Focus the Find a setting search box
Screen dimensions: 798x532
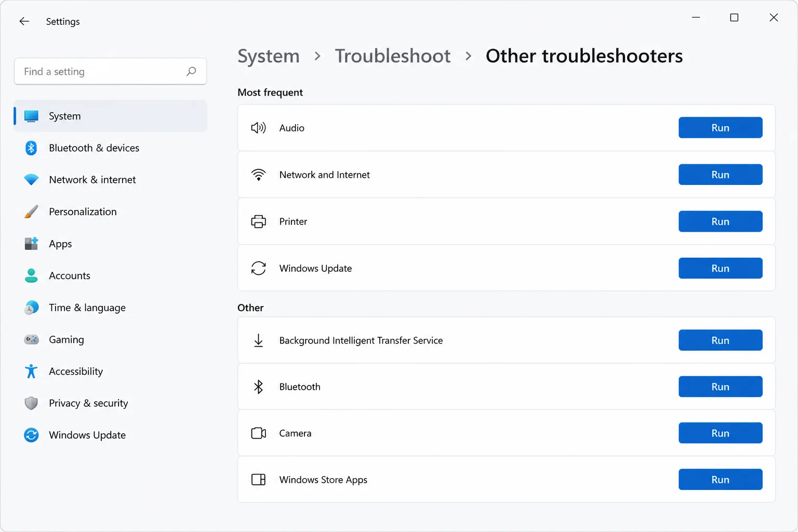[x=110, y=71]
